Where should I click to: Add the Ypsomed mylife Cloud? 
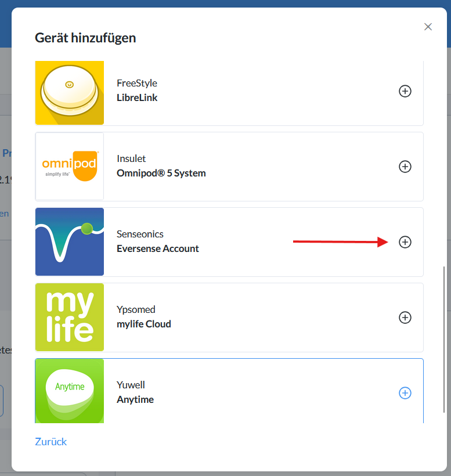(x=405, y=318)
